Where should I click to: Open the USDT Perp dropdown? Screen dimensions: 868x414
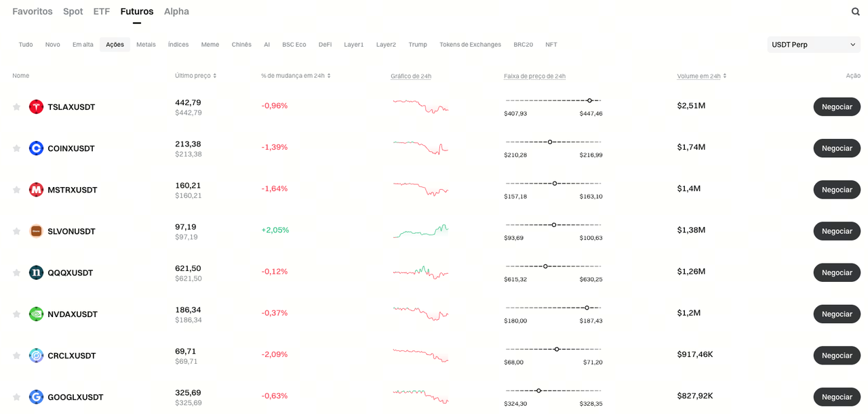point(814,45)
